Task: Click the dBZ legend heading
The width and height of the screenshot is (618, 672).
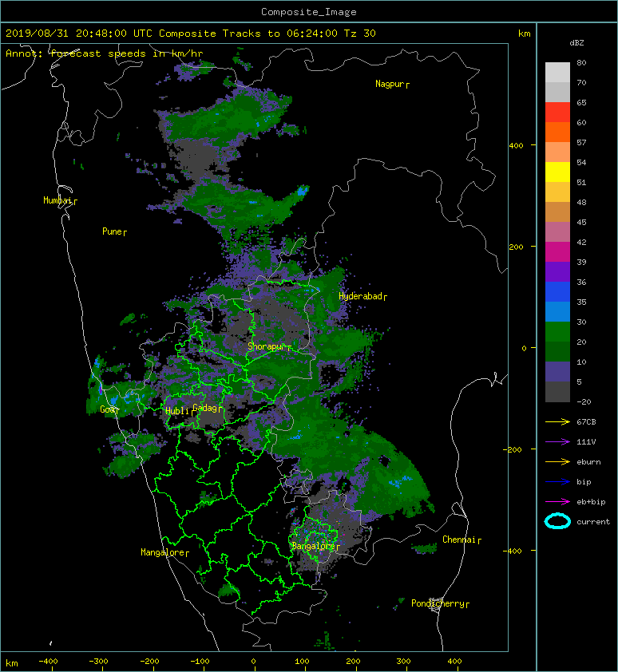Action: tap(576, 43)
